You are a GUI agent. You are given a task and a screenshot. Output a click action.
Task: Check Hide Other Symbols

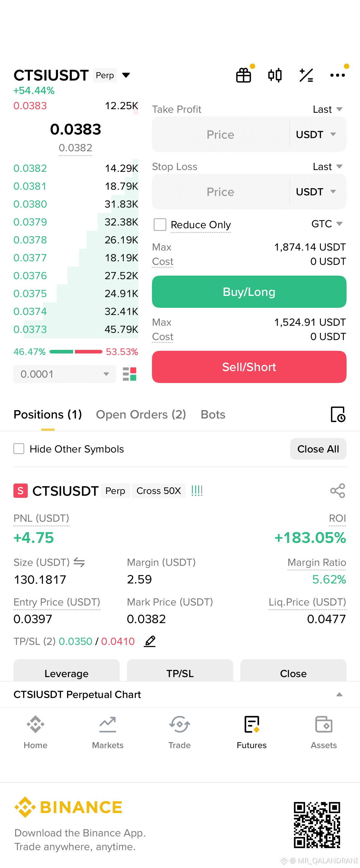19,449
